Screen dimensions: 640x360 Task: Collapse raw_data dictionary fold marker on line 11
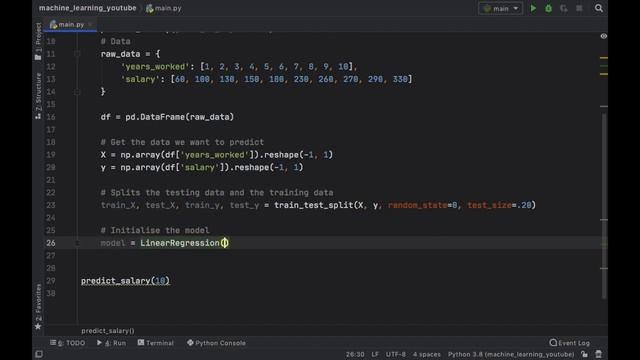pyautogui.click(x=77, y=54)
